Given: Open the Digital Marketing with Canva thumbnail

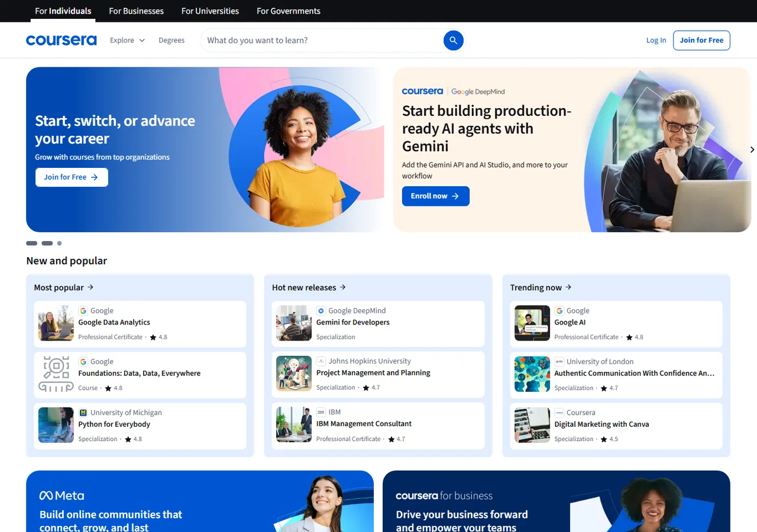Looking at the screenshot, I should [532, 425].
